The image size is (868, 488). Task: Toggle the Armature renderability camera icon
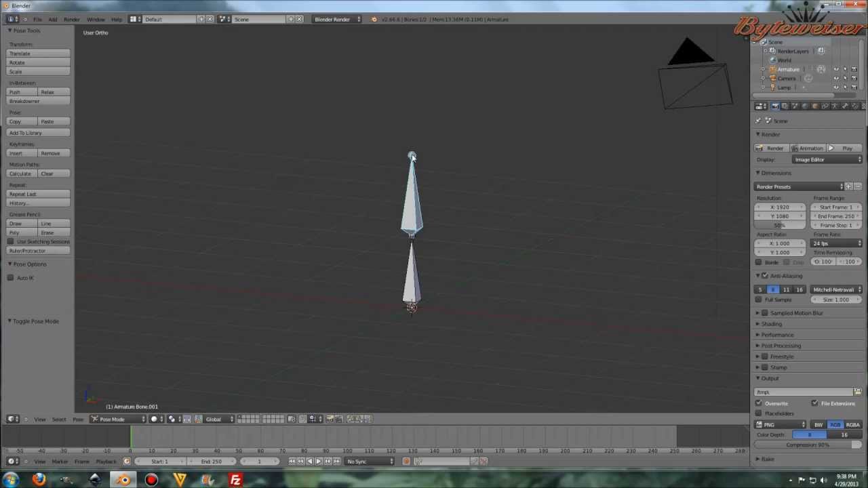click(854, 69)
